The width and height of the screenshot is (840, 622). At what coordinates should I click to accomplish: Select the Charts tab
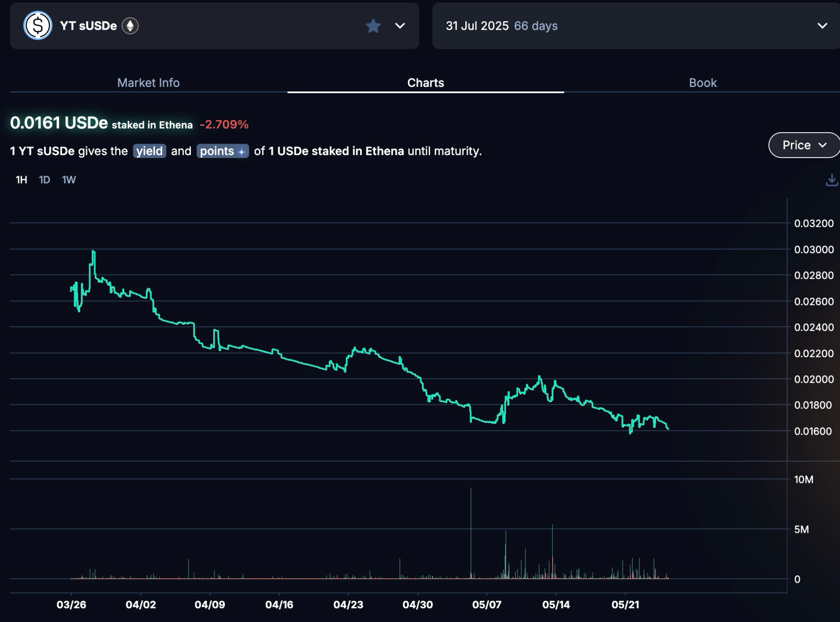pos(426,83)
